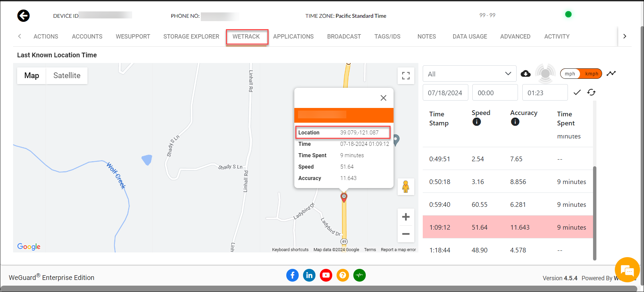Open the green status pulse icon

[x=359, y=275]
